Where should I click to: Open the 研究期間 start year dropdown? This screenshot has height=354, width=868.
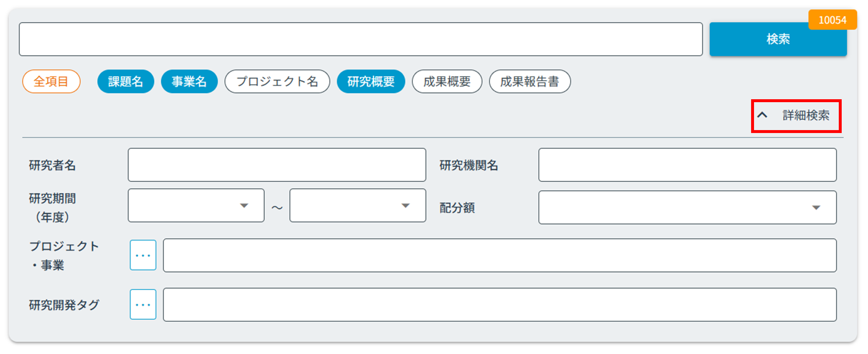click(x=196, y=206)
